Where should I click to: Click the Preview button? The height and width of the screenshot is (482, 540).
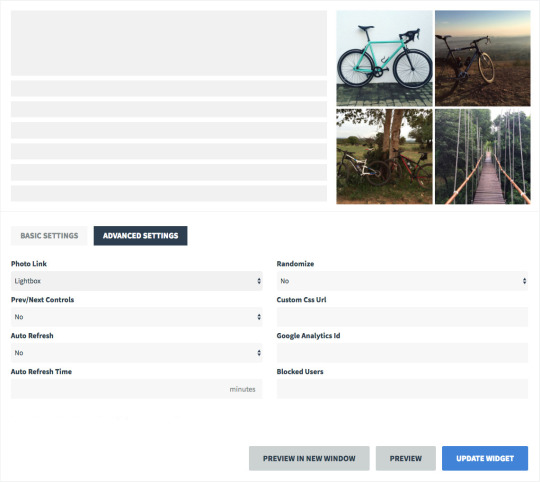(406, 459)
